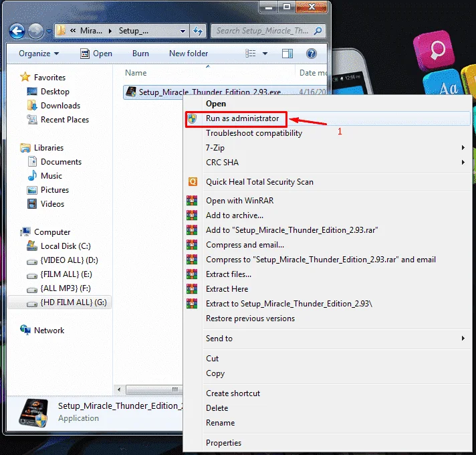Choose Delete from the context menu

tap(328, 408)
